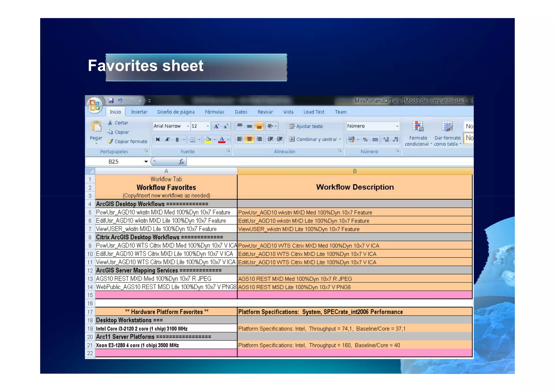Activate the Copiar formato painter

[127, 141]
